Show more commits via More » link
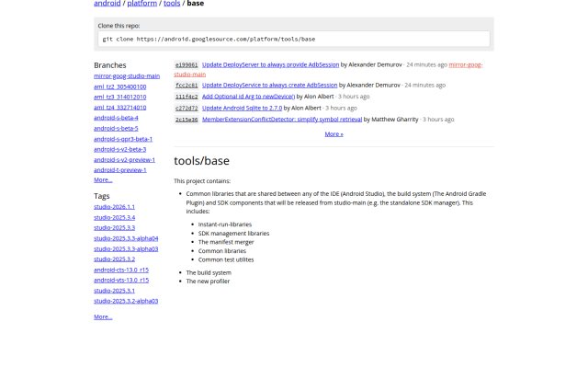 click(x=334, y=134)
